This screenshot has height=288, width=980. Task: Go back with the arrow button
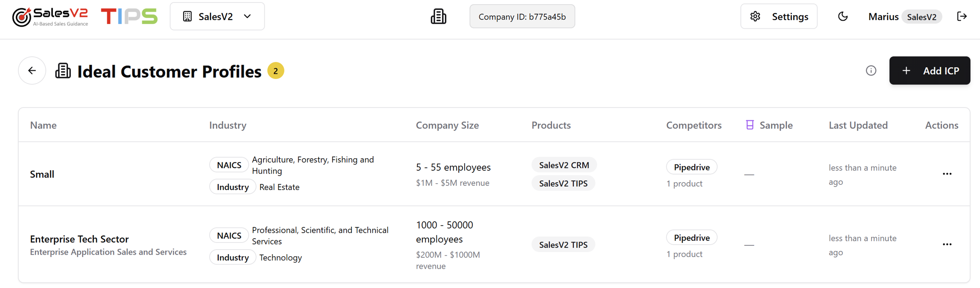pyautogui.click(x=32, y=71)
